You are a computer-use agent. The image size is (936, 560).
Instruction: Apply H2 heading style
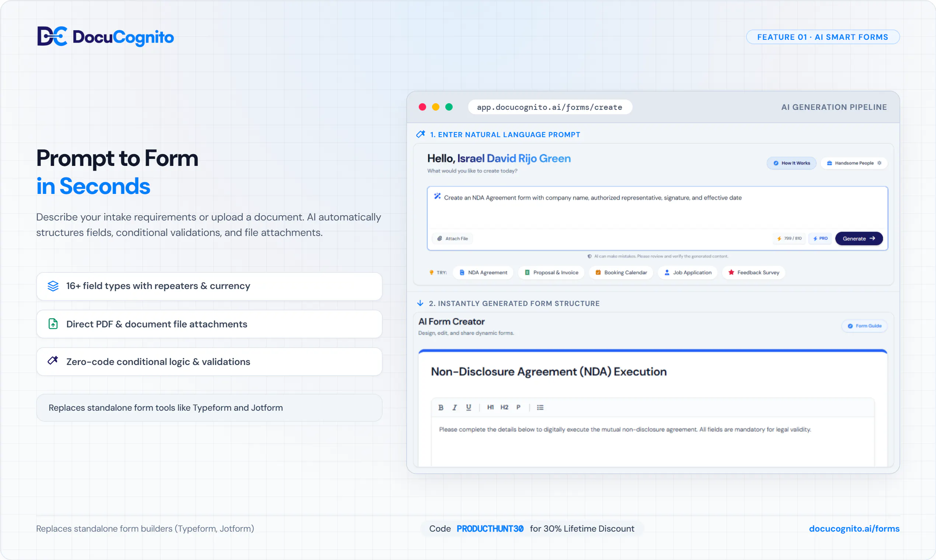click(x=504, y=407)
